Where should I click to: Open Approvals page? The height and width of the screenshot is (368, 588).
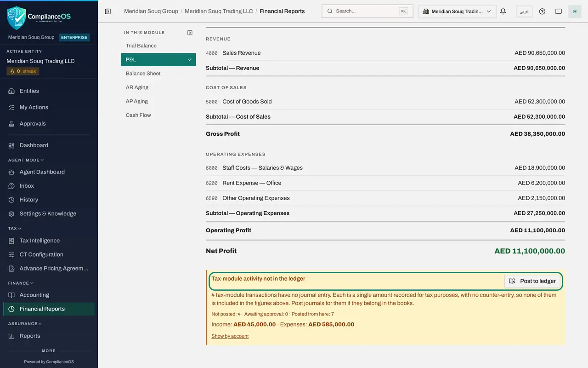(x=49, y=124)
